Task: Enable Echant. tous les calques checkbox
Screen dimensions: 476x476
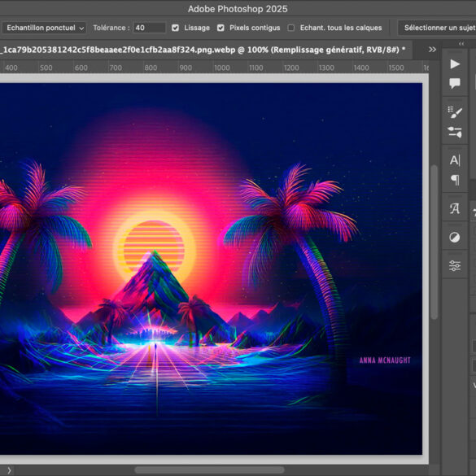Action: click(x=290, y=28)
